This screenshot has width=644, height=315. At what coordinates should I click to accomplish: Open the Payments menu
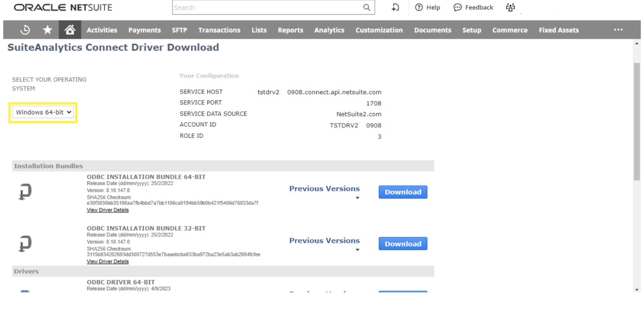point(145,30)
